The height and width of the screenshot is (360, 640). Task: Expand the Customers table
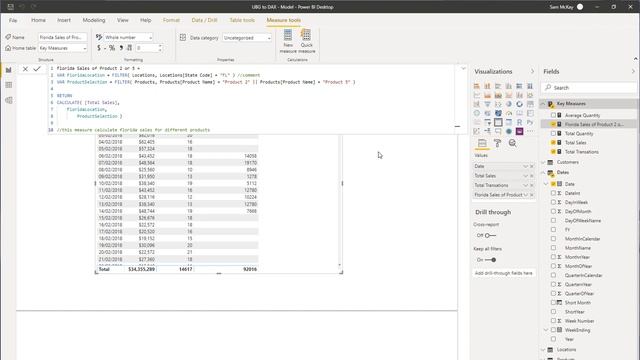[543, 162]
